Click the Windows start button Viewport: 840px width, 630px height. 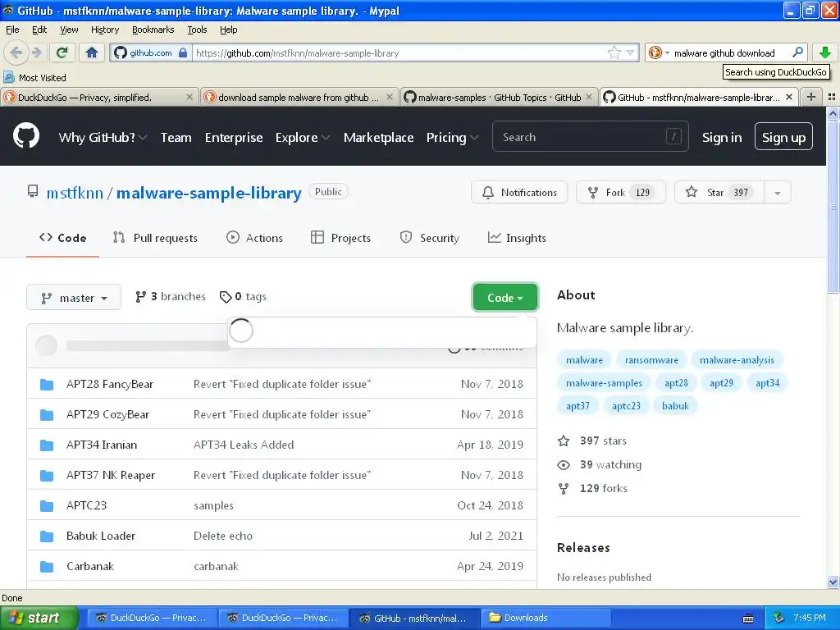point(39,618)
